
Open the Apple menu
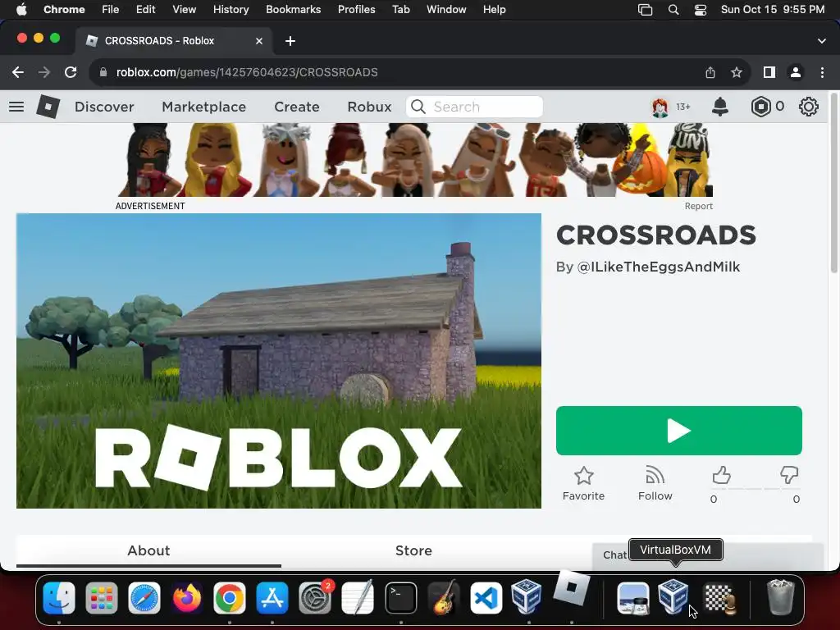(21, 9)
